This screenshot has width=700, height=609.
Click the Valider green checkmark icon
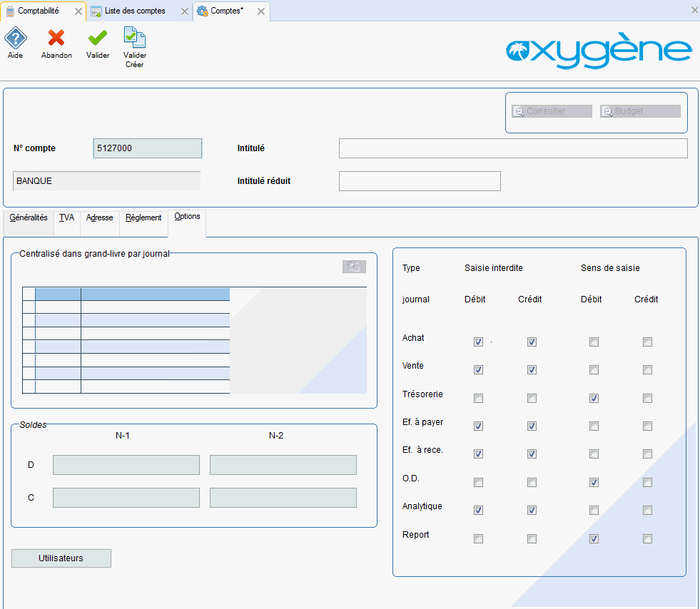click(x=97, y=38)
